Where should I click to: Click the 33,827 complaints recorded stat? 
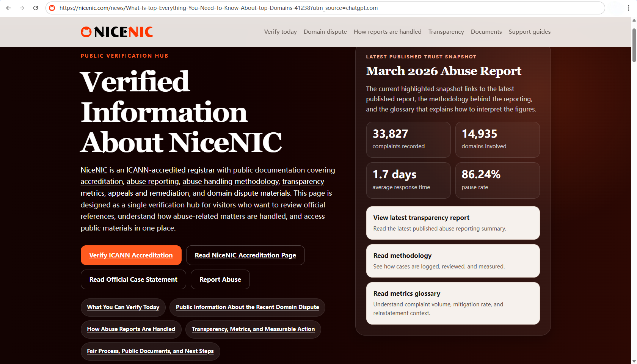pos(408,140)
